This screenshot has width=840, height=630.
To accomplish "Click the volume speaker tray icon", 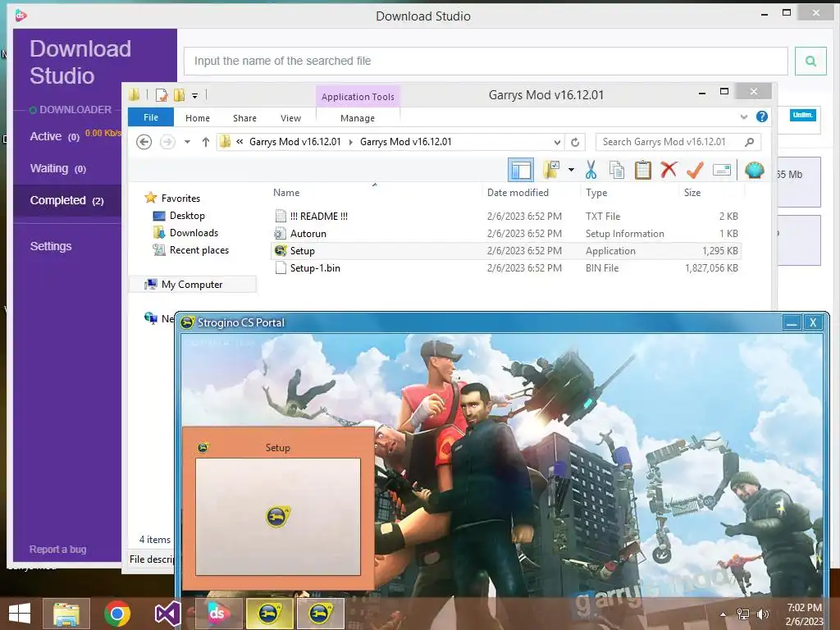I will 762,614.
